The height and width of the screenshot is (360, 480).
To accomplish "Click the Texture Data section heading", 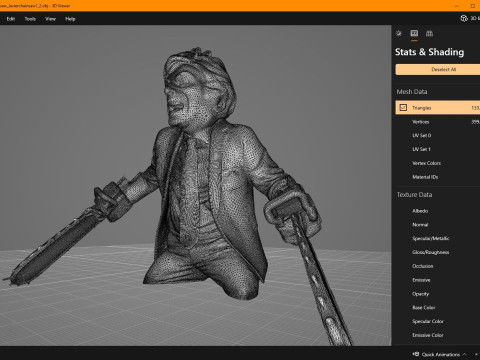I will (x=414, y=195).
